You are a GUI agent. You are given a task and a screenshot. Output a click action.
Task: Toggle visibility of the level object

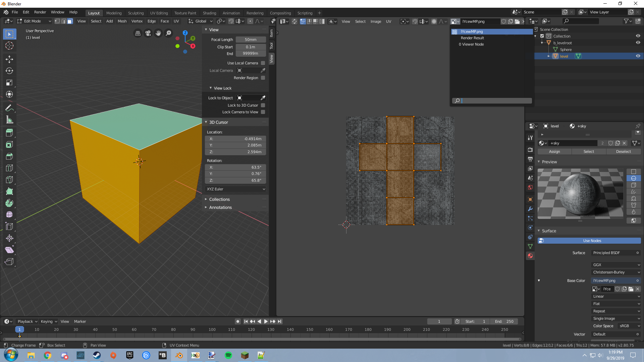638,56
